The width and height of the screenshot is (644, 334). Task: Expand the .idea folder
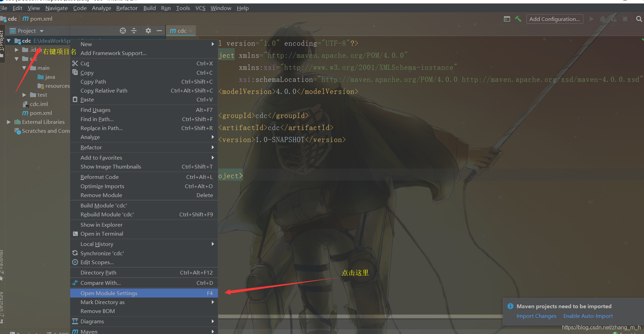coord(17,50)
